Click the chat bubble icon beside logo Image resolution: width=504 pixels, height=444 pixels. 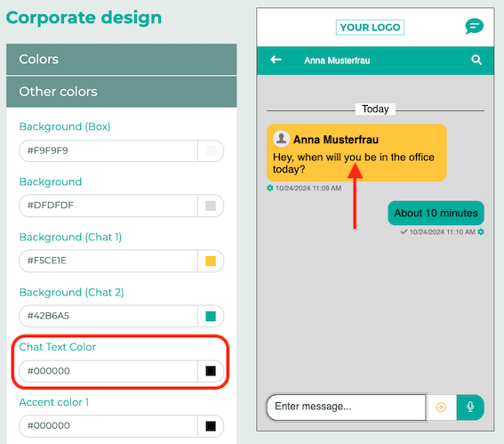[x=474, y=27]
